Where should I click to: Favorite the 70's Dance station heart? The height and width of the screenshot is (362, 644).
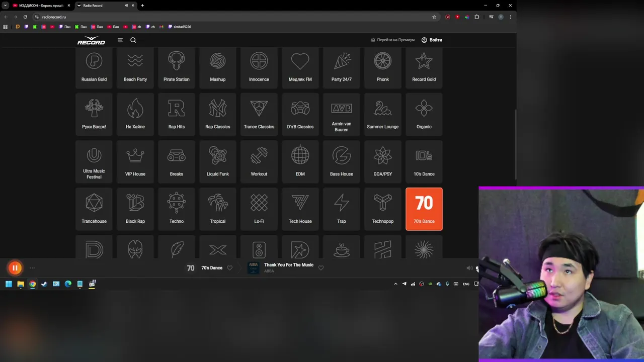(230, 268)
